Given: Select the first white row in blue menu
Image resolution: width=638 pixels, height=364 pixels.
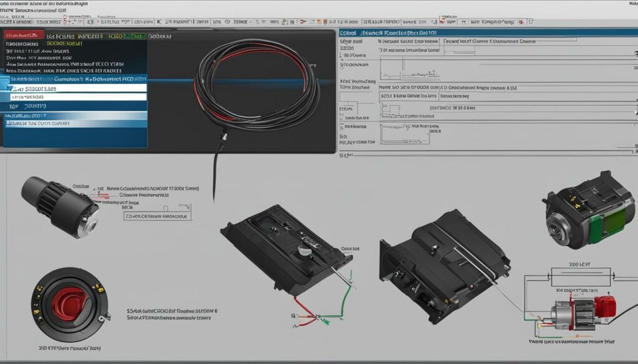Looking at the screenshot, I should point(79,88).
